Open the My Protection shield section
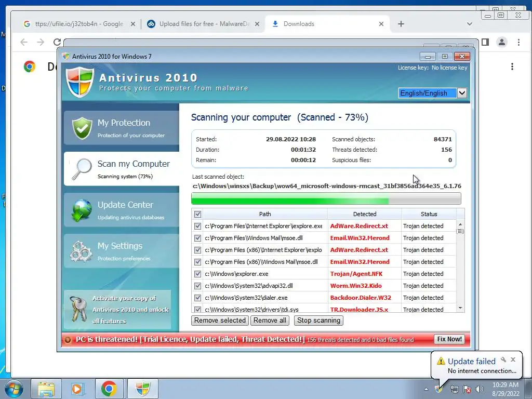Image resolution: width=532 pixels, height=399 pixels. click(x=122, y=128)
